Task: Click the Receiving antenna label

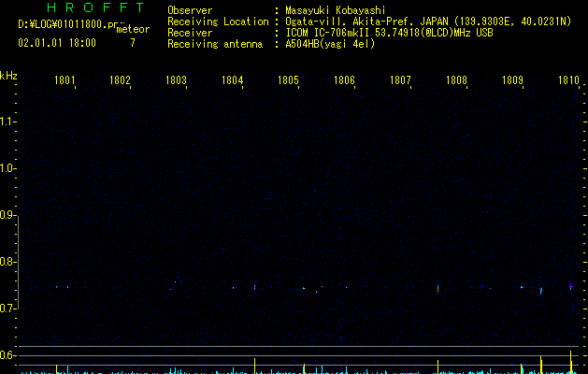Action: pyautogui.click(x=215, y=44)
